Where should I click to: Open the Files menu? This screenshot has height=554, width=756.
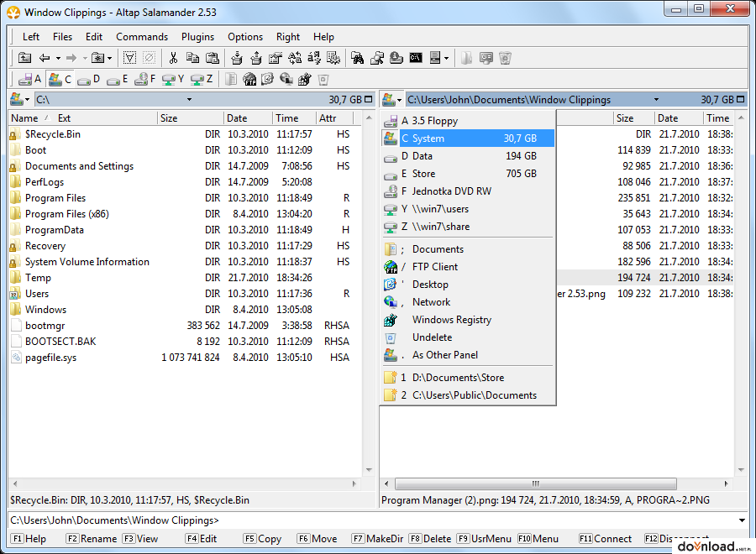pyautogui.click(x=62, y=37)
